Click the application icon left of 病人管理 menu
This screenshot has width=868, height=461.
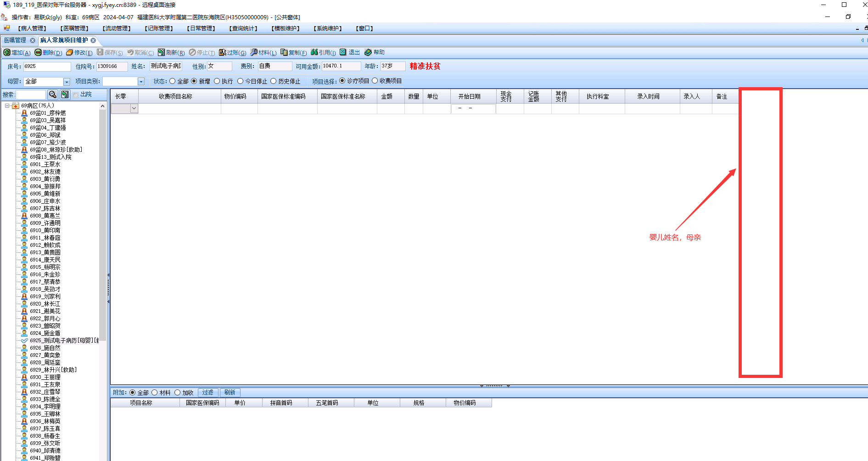tap(7, 28)
